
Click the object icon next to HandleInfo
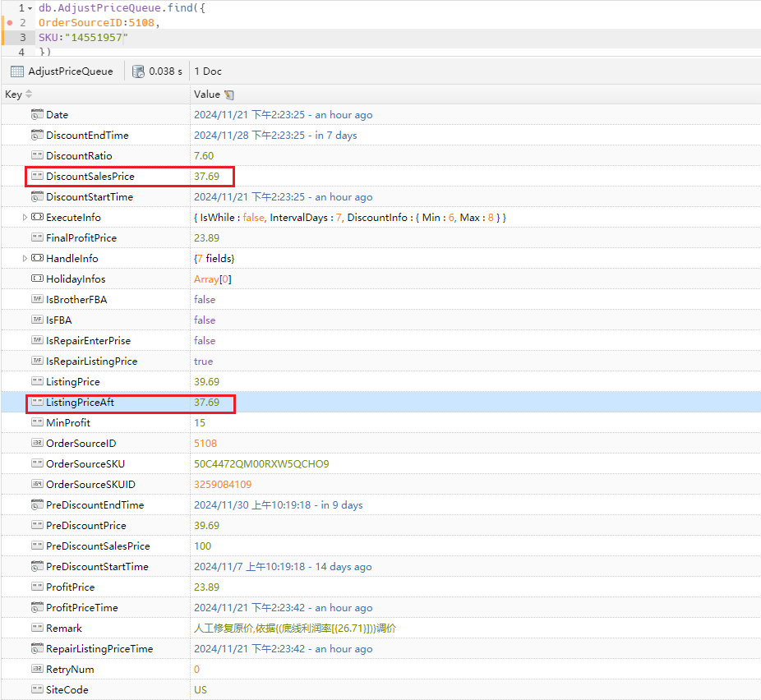pyautogui.click(x=37, y=258)
